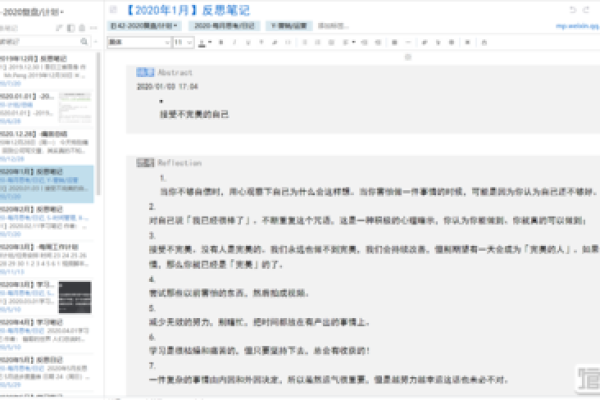
Task: Click the Reflection heading text
Action: coord(179,163)
